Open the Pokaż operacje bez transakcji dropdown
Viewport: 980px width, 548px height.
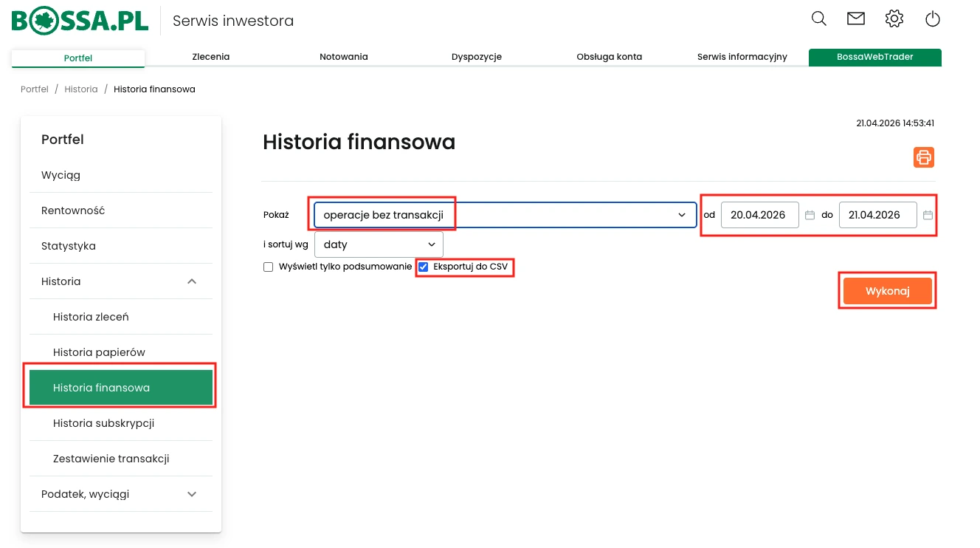[x=505, y=215]
